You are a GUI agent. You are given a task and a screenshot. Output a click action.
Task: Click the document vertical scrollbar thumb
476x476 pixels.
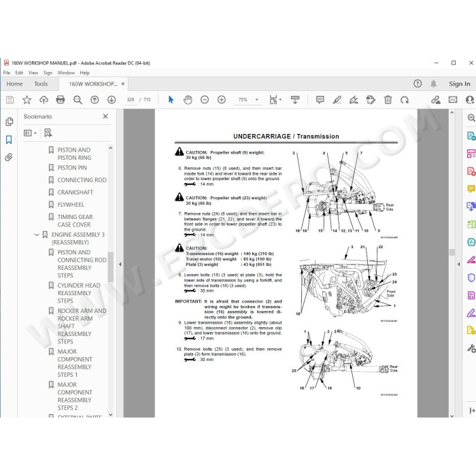(452, 252)
